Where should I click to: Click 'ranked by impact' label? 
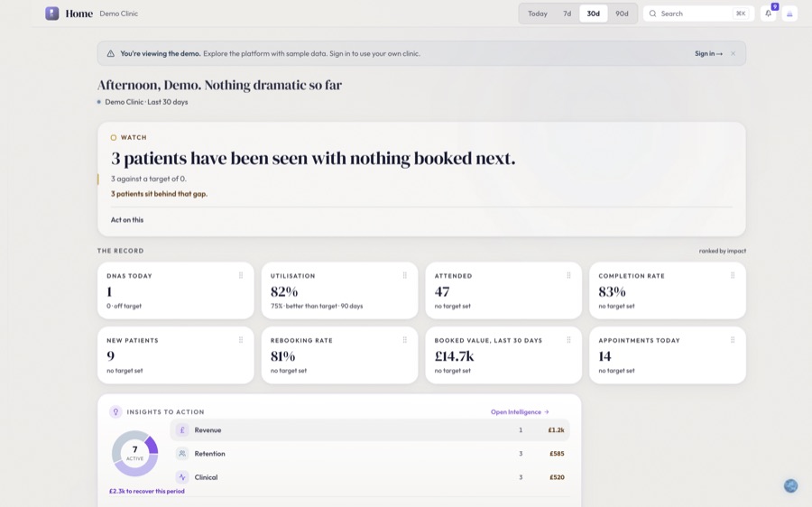[723, 251]
